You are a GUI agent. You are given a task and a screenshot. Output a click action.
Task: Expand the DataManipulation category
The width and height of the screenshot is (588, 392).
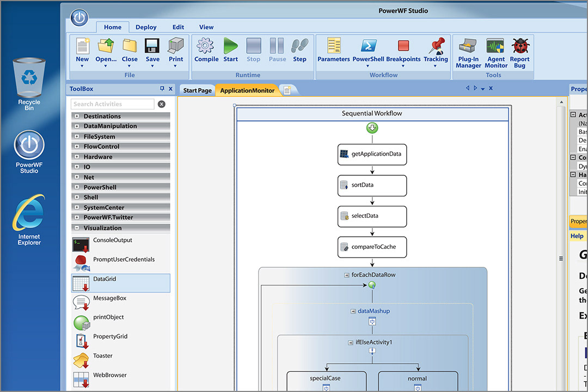click(x=77, y=126)
